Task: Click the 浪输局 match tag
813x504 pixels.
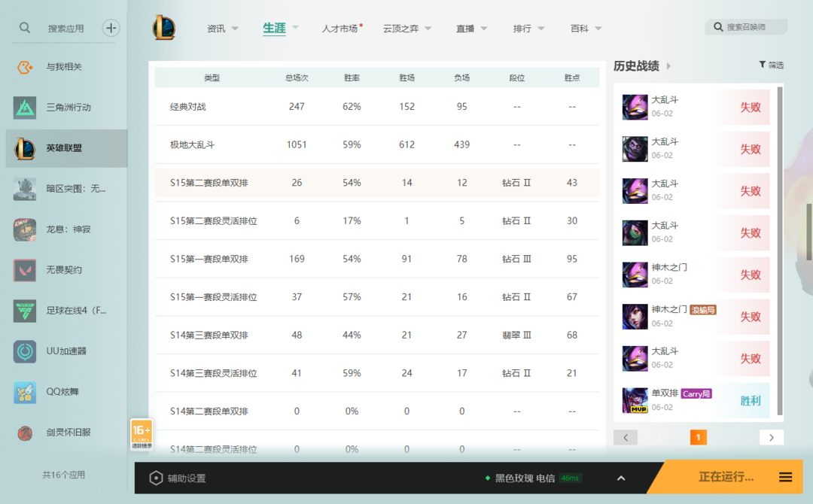Action: pos(703,310)
